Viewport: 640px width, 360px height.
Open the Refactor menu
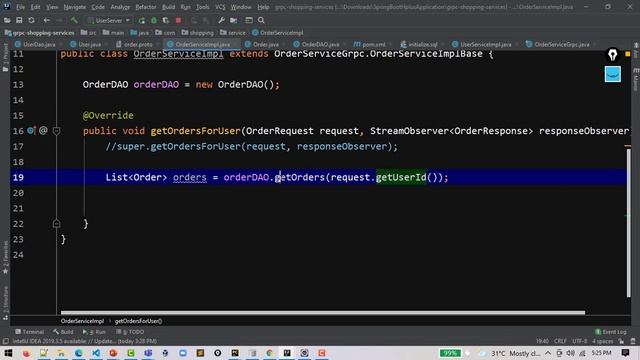tap(146, 7)
